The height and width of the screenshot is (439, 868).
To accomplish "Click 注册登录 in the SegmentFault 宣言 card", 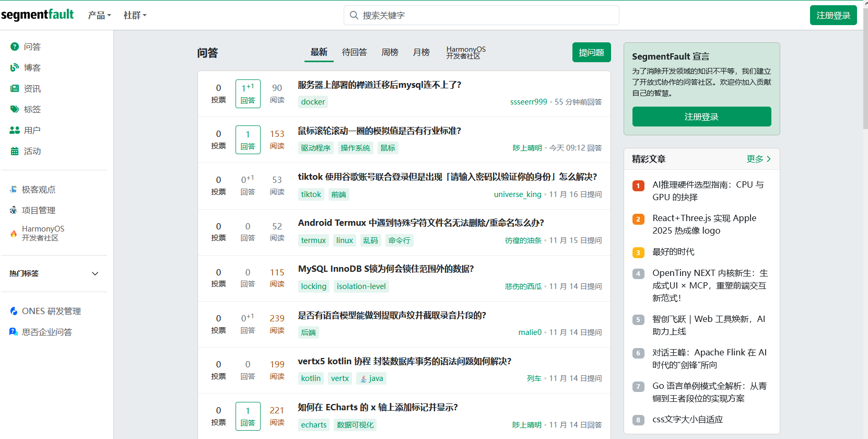I will [701, 117].
